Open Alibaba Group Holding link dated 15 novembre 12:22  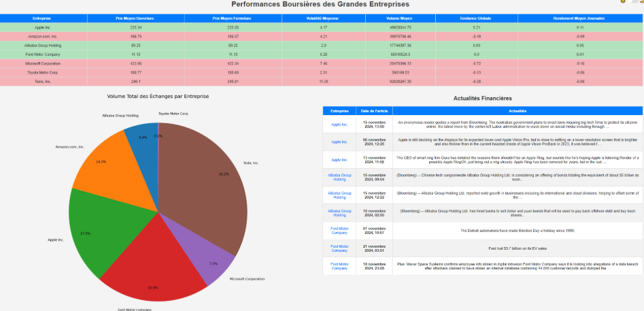339,195
